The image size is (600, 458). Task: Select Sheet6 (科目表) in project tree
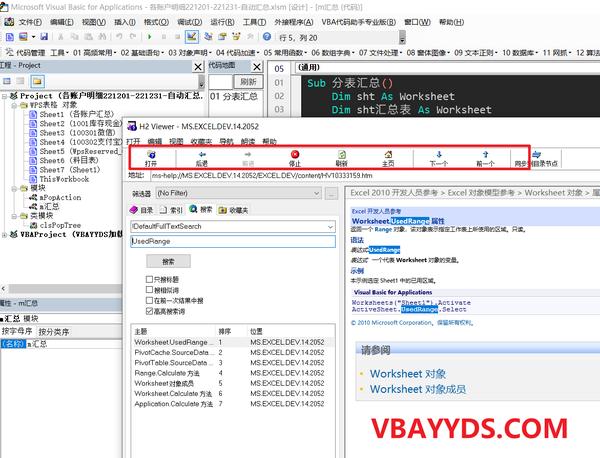69,160
